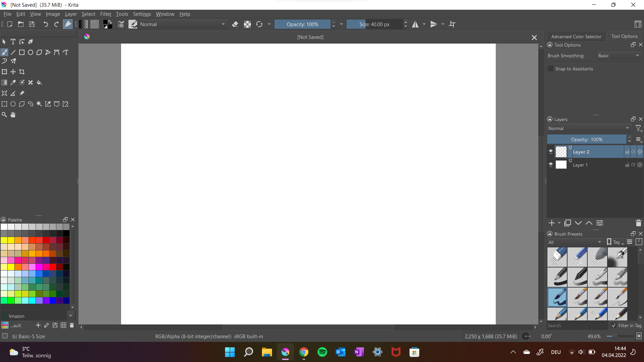
Task: Select the Color Sampler tool
Action: click(x=13, y=82)
